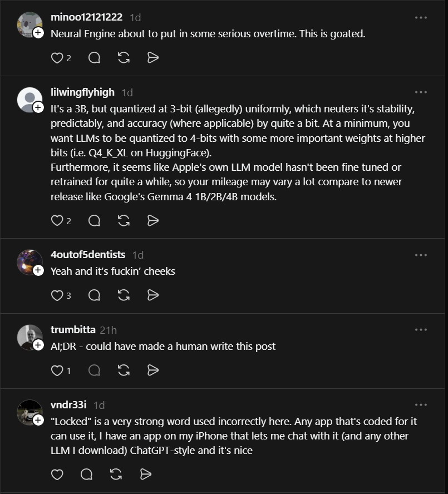Like 4outof5dentists' comment
Viewport: 448px width, 494px height.
[x=57, y=295]
